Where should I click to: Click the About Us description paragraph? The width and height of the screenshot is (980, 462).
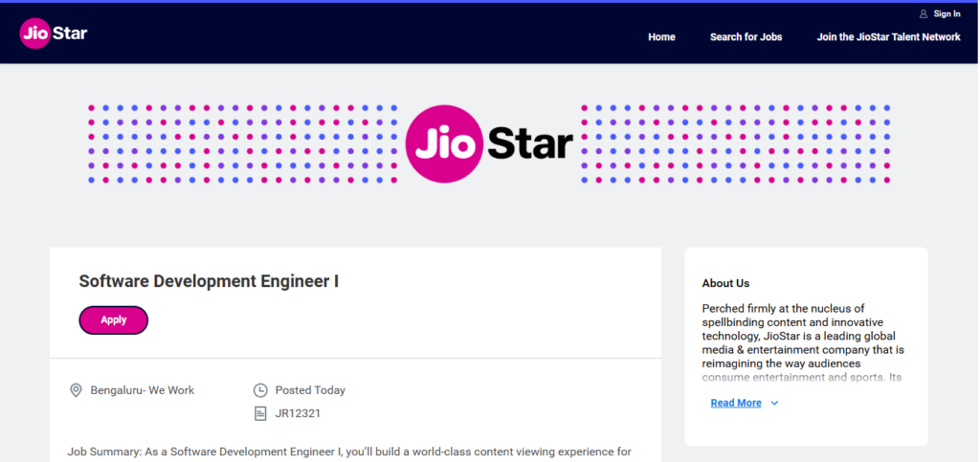click(803, 342)
